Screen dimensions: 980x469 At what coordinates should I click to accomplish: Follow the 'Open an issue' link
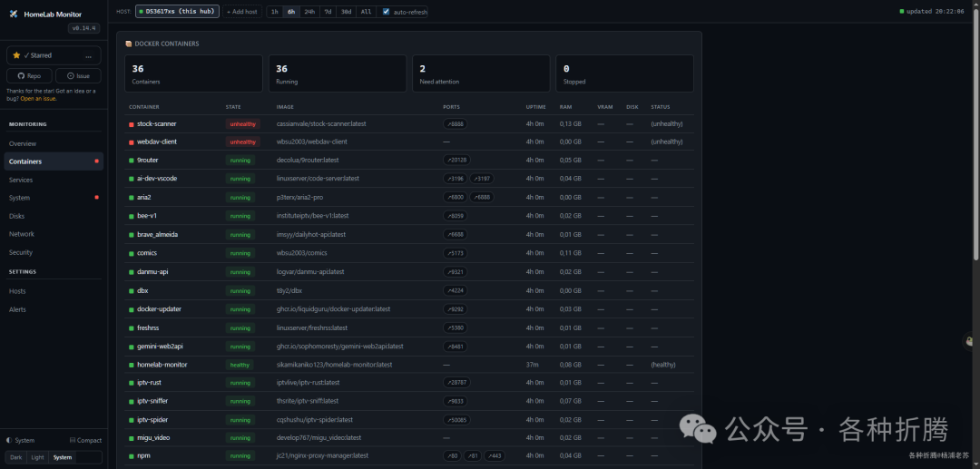38,99
